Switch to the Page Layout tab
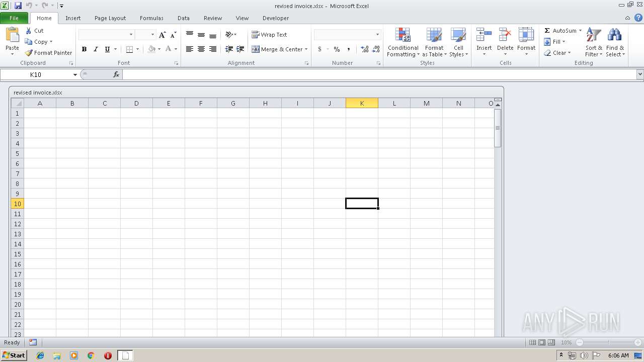644x362 pixels. coord(110,18)
